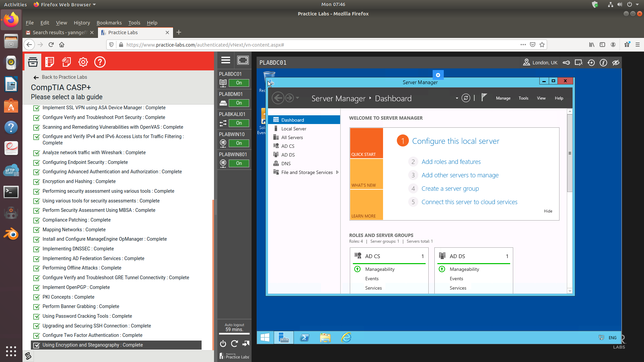644x362 pixels.
Task: Open the system status dropdown arrow in top bar
Action: click(x=637, y=4)
